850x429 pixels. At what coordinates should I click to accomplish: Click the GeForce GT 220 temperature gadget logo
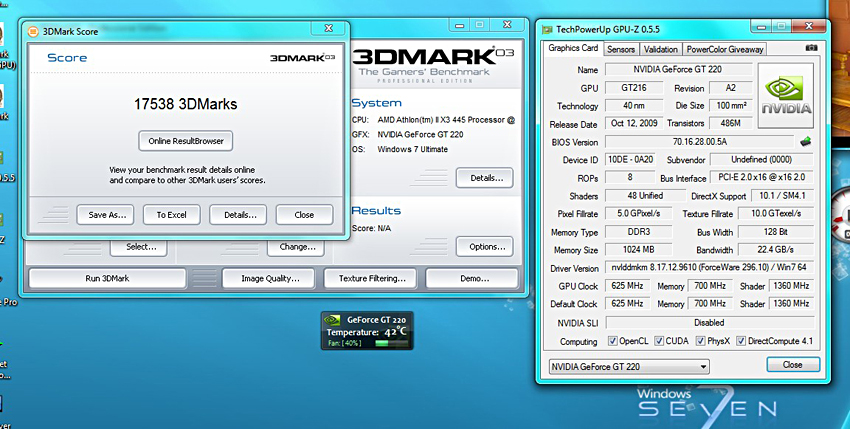pos(332,320)
